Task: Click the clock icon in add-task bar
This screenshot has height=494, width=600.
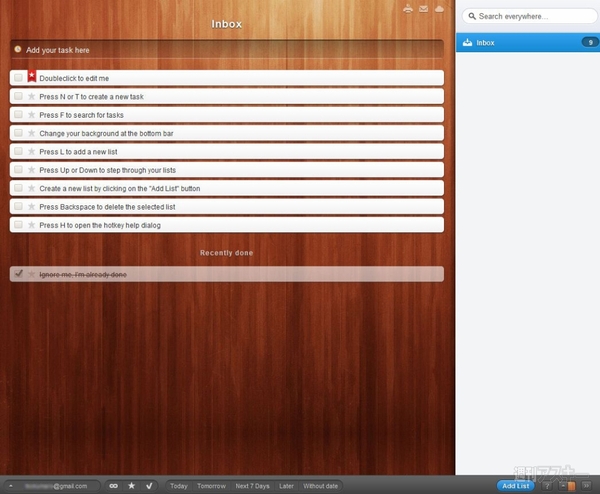Action: pos(18,49)
